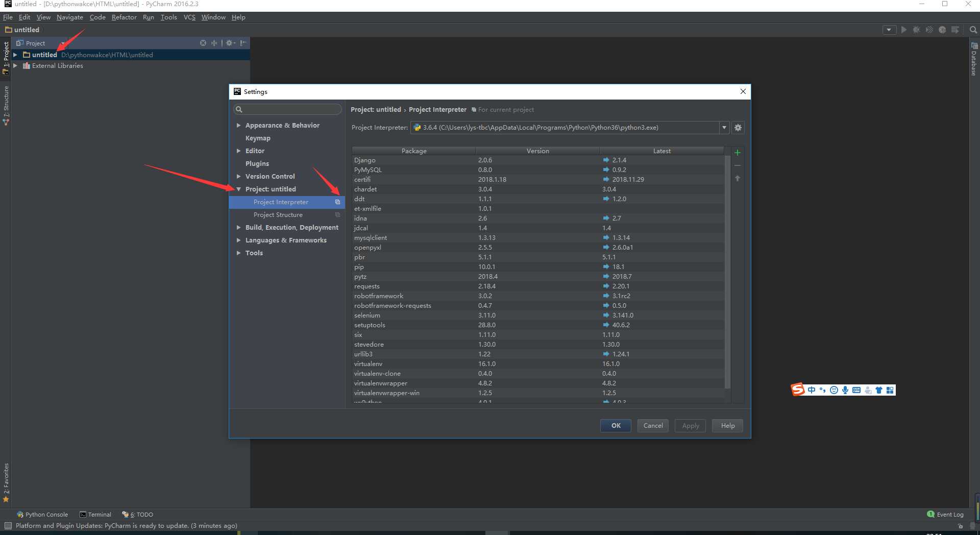Open Project panel gear settings
The image size is (980, 535).
tap(230, 43)
